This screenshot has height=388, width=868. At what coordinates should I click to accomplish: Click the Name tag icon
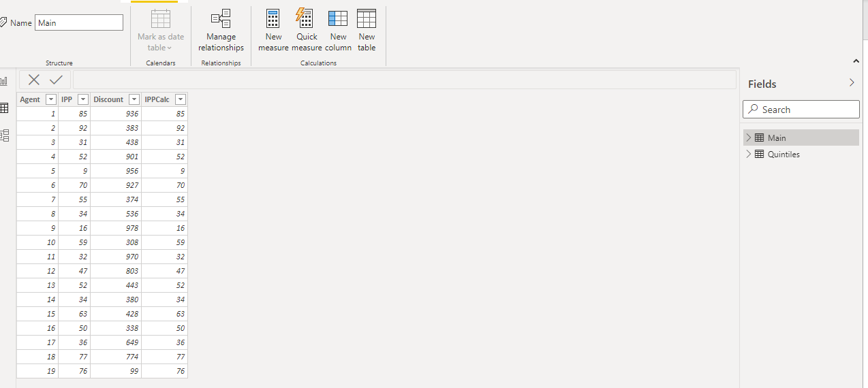click(x=3, y=22)
